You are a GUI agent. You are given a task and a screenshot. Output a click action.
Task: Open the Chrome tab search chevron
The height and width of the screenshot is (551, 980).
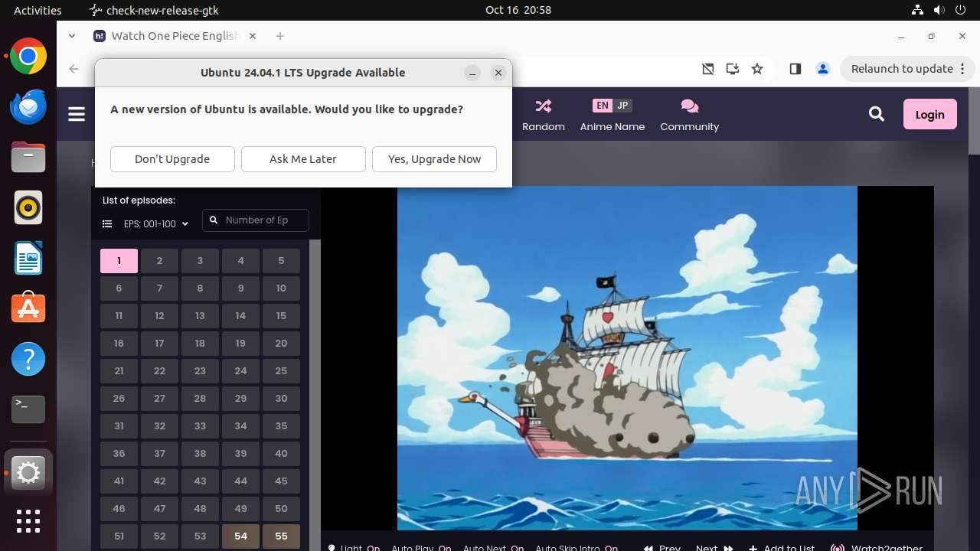click(72, 36)
